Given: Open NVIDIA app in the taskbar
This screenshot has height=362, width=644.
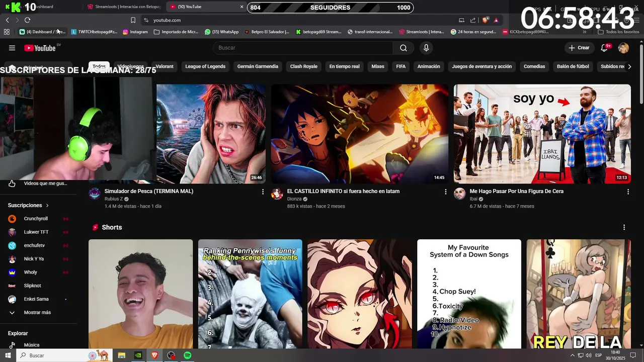Looking at the screenshot, I should 138,355.
